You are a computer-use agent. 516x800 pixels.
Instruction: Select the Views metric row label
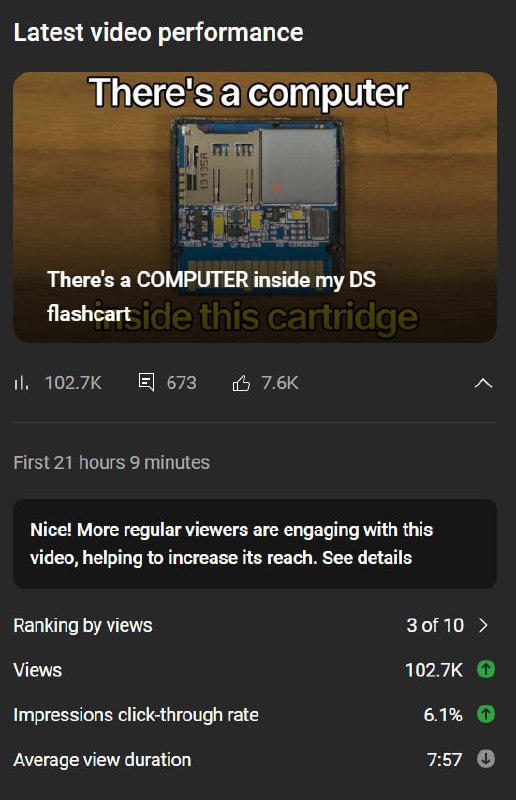[38, 670]
